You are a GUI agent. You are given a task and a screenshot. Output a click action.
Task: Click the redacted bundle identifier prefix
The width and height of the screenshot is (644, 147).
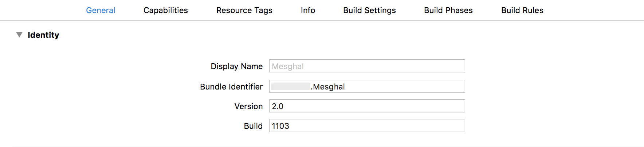click(x=291, y=87)
